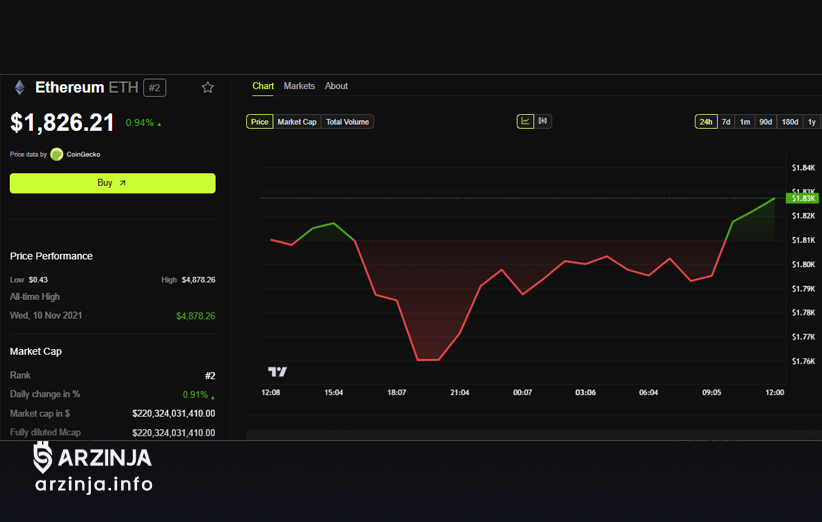Switch to line chart view icon
Viewport: 822px width, 522px height.
coord(525,121)
